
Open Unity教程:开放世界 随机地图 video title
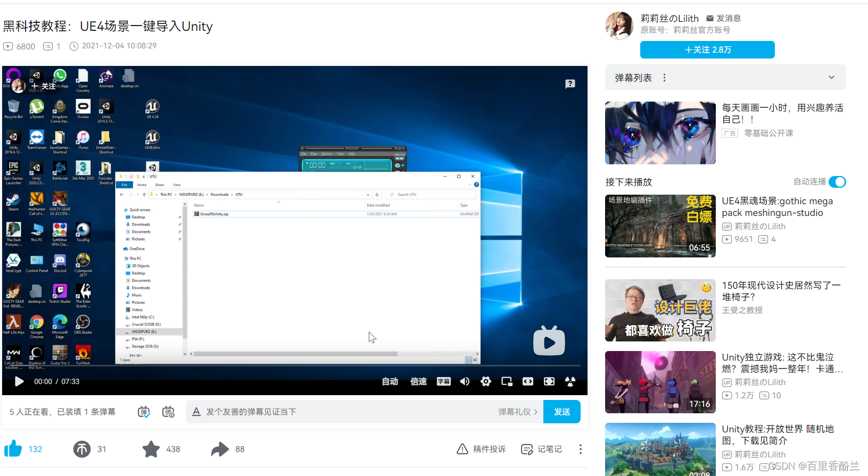(x=778, y=435)
